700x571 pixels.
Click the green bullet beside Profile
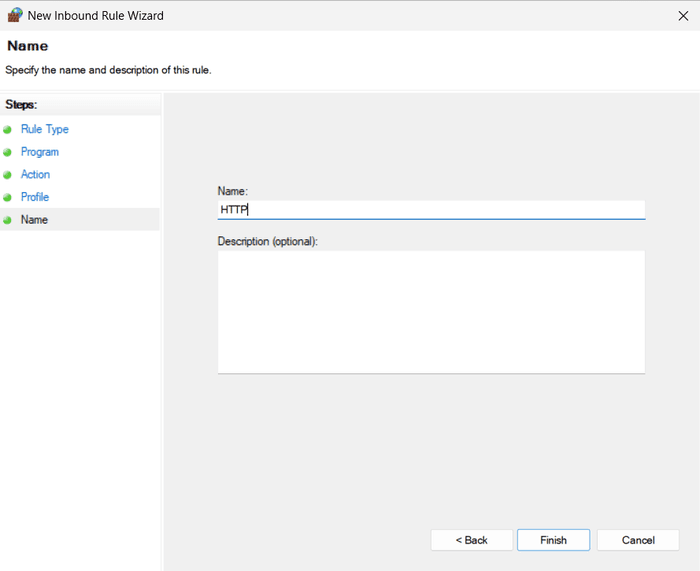click(x=8, y=197)
